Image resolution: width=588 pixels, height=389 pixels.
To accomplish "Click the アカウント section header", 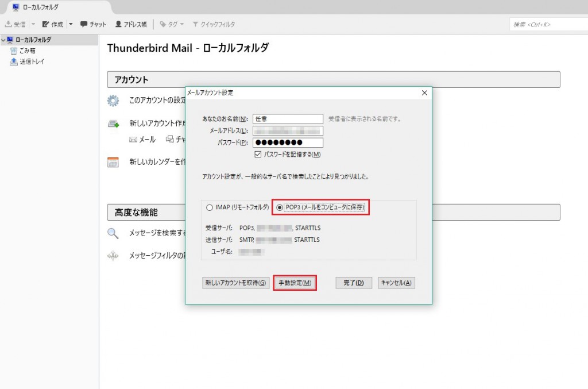I will 334,79.
